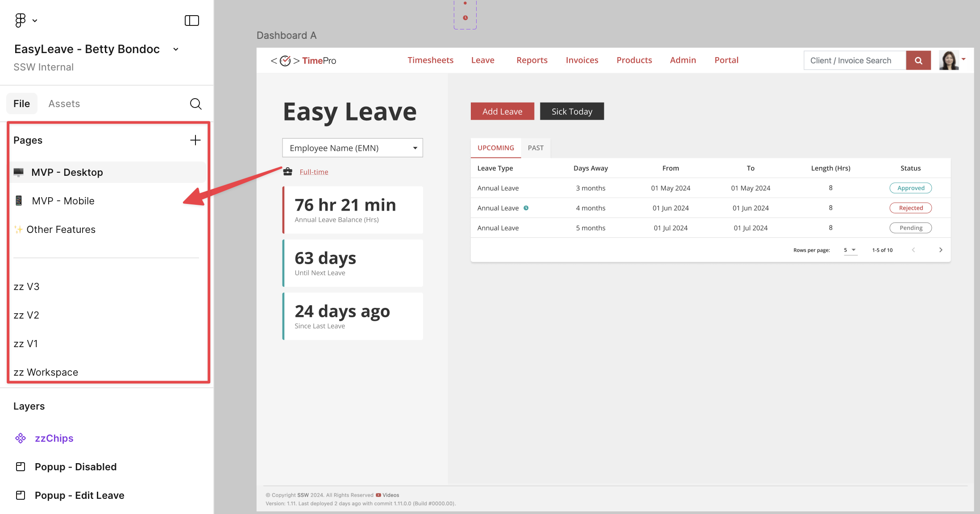Click the red invoice search button

(x=918, y=61)
